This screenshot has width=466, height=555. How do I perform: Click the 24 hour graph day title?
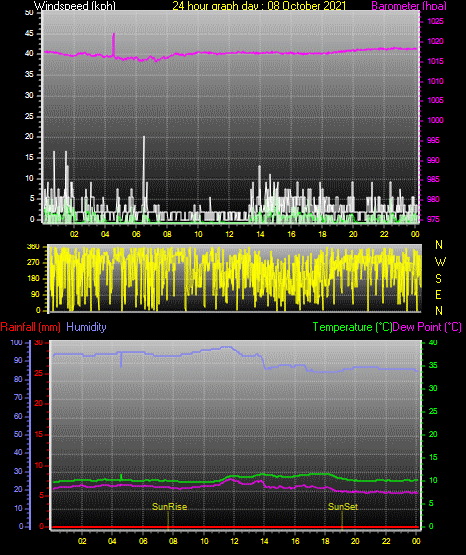259,6
